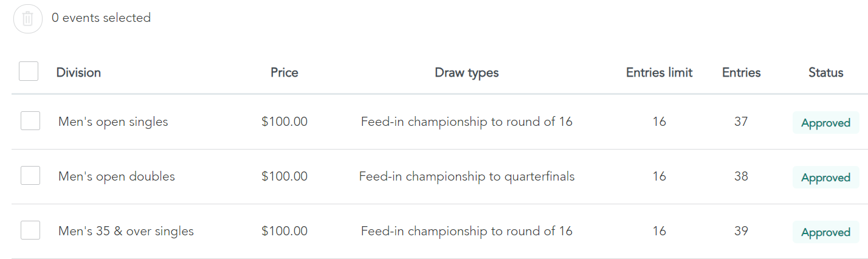Click the Entries limit column header
The width and height of the screenshot is (868, 259).
click(660, 72)
